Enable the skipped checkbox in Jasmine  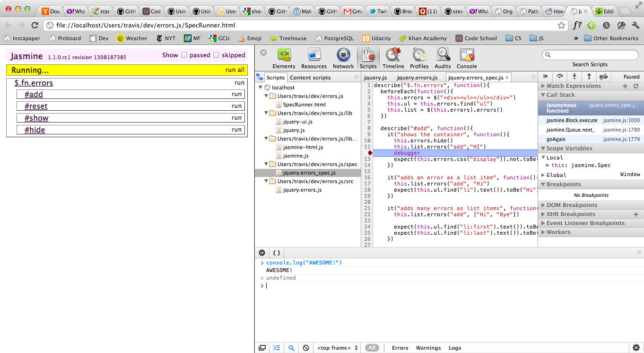[216, 55]
